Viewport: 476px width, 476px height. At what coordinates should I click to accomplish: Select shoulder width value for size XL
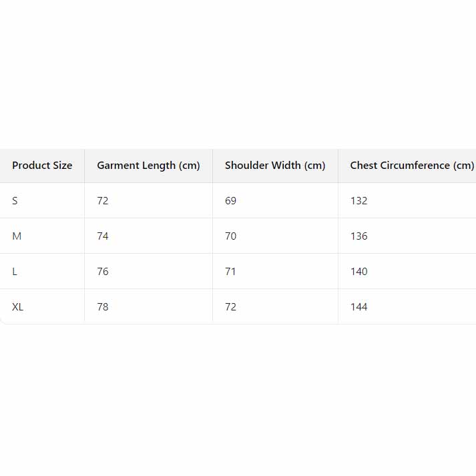[x=231, y=307]
